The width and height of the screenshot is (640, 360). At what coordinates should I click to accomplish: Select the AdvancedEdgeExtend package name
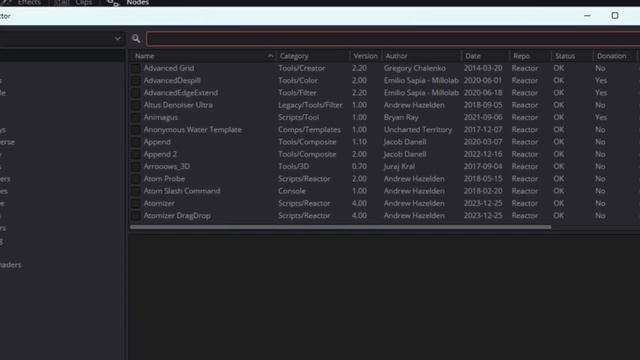click(180, 93)
